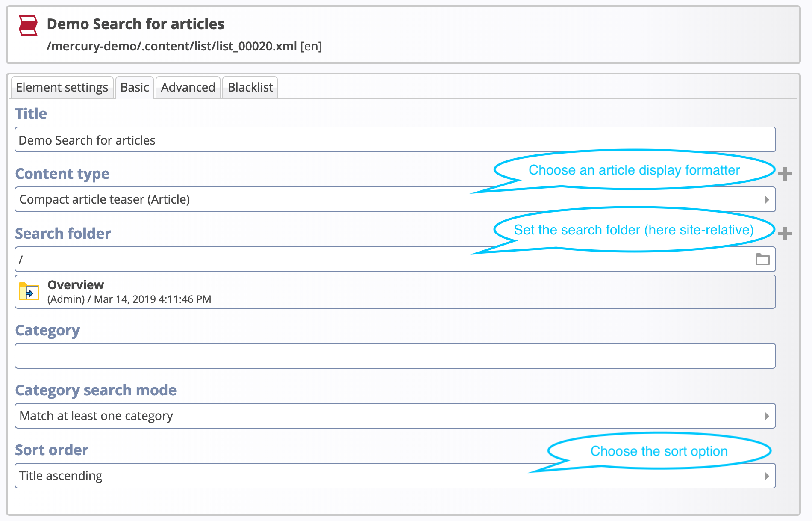
Task: Add another Content type entry via plus icon
Action: (786, 174)
